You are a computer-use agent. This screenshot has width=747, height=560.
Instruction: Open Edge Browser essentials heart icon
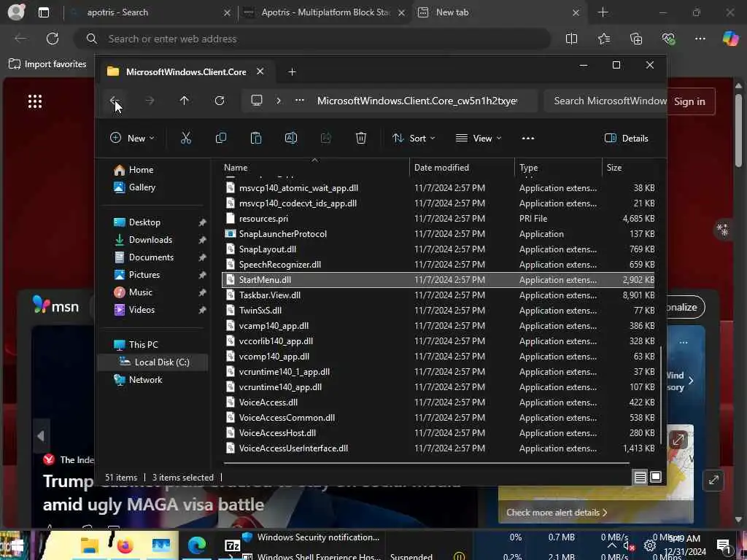668,39
